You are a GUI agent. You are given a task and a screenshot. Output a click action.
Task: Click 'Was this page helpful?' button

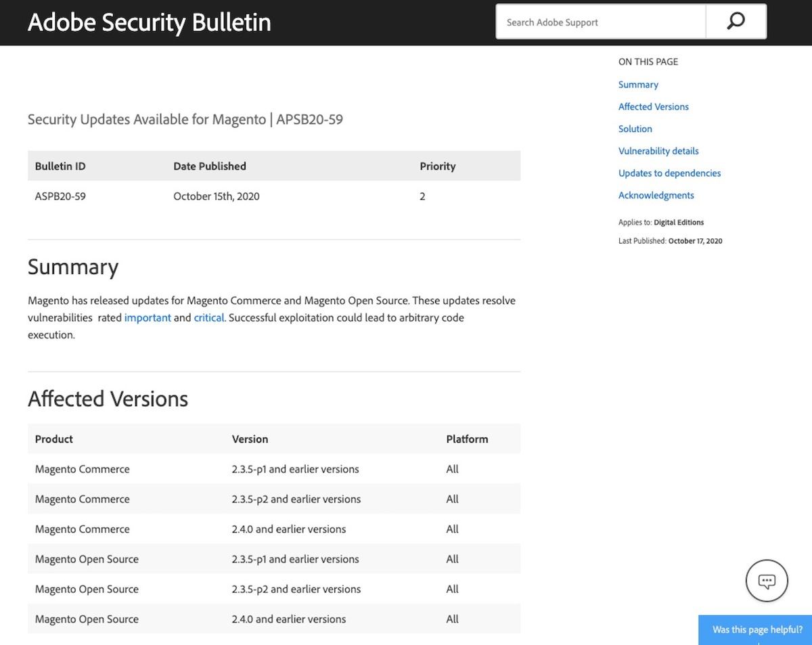tap(757, 629)
